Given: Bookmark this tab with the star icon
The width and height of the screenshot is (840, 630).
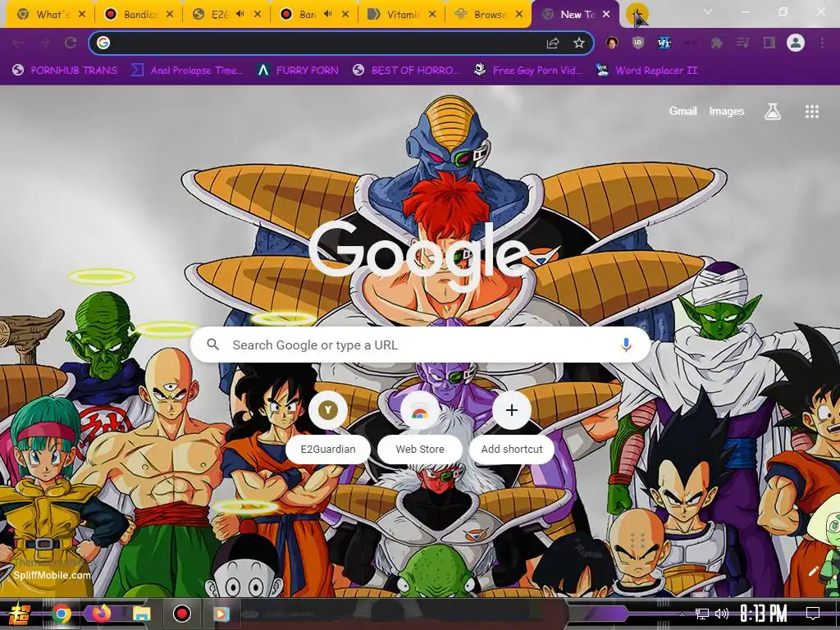Looking at the screenshot, I should (x=578, y=43).
